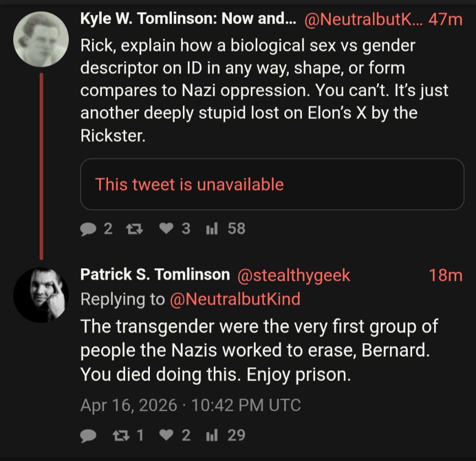Click the This tweet is unavailable box
The image size is (476, 461).
click(272, 184)
